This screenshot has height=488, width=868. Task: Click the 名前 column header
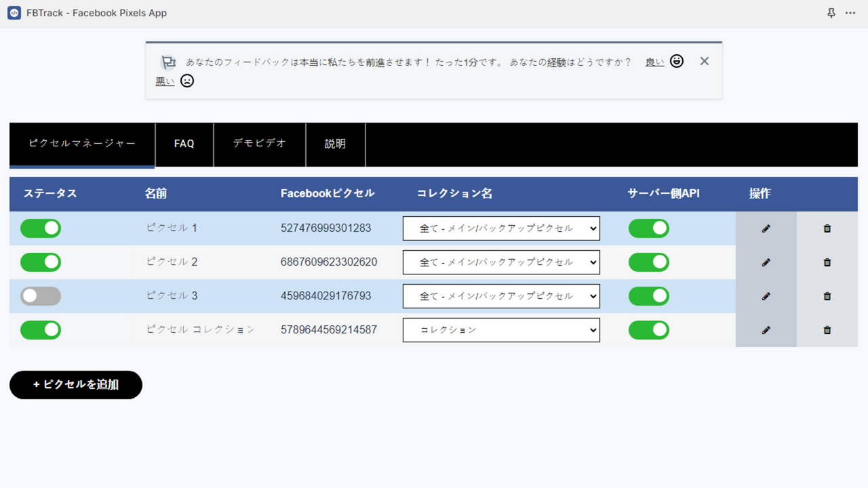[x=156, y=194]
